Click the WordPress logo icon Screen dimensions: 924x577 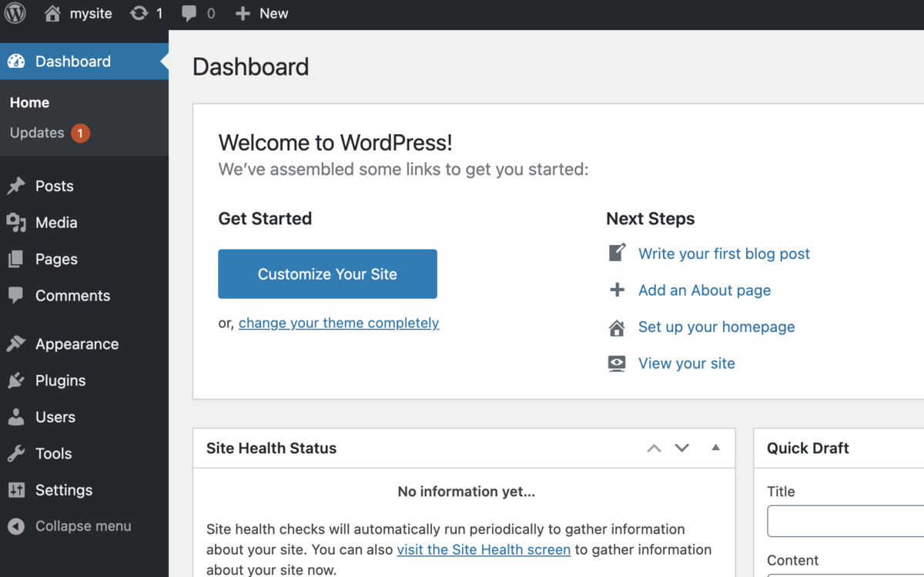click(x=15, y=13)
